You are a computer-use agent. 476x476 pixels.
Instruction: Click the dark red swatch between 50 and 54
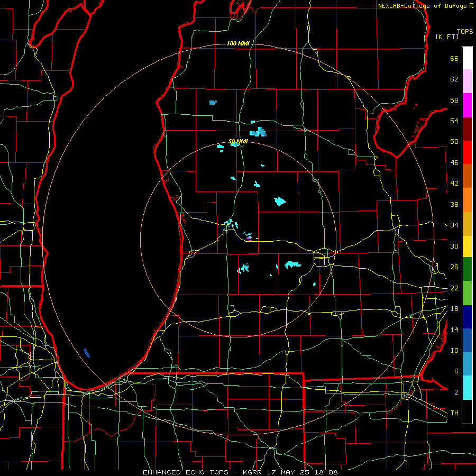pos(467,129)
